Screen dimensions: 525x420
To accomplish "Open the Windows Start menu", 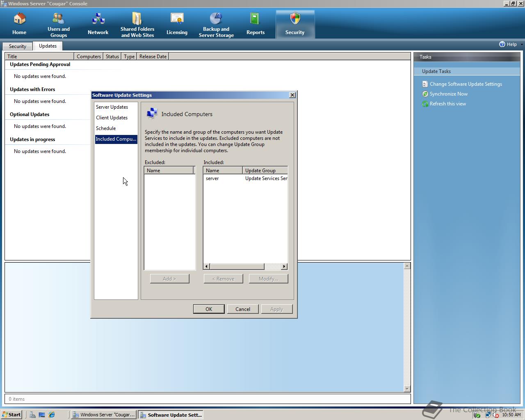I will [11, 415].
